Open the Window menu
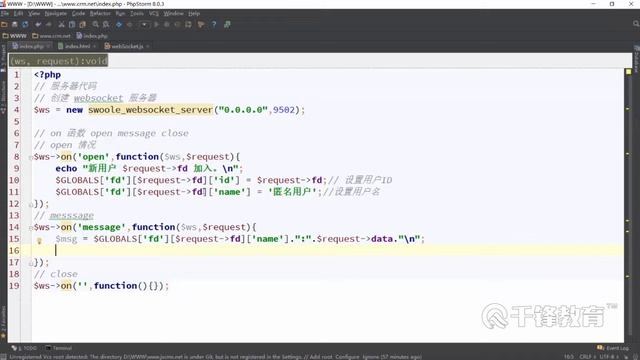This screenshot has width=640, height=360. [173, 13]
